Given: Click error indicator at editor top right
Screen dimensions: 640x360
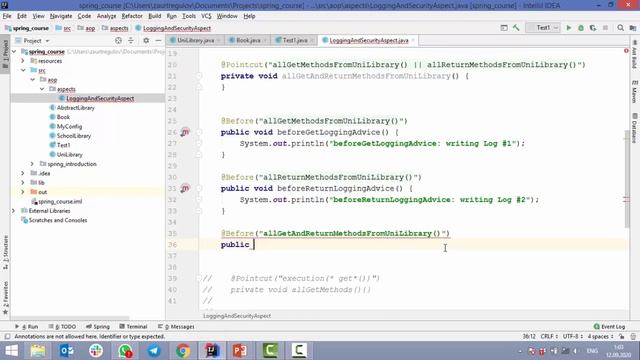Looking at the screenshot, I should pos(626,51).
